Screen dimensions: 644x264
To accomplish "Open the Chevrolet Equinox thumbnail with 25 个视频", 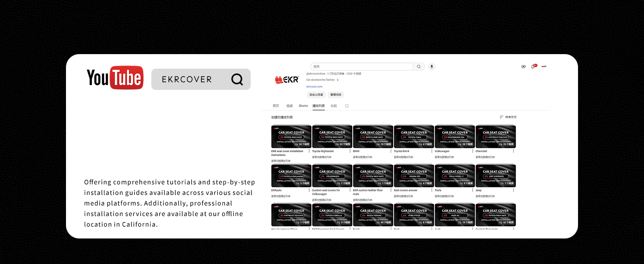I will (x=496, y=136).
